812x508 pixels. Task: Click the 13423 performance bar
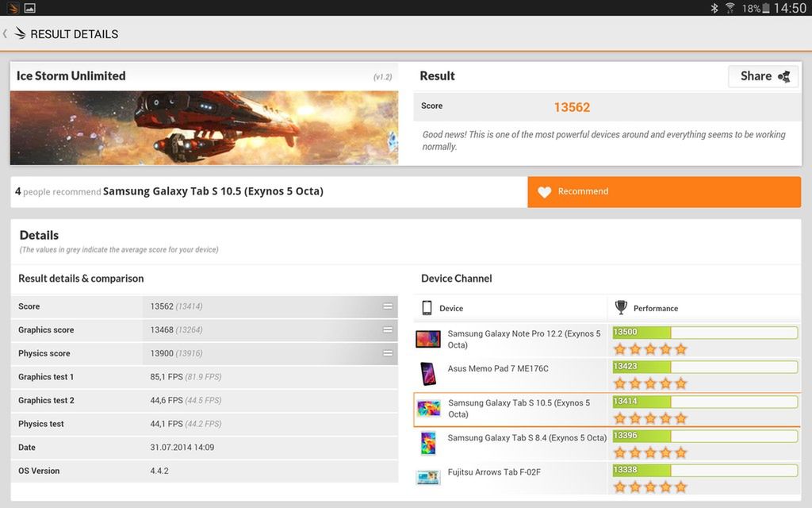click(705, 367)
